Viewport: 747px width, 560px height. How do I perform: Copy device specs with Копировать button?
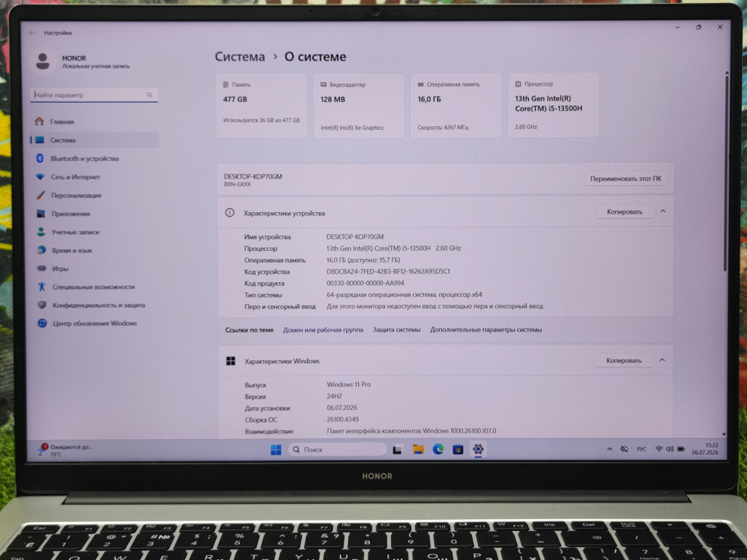[624, 211]
